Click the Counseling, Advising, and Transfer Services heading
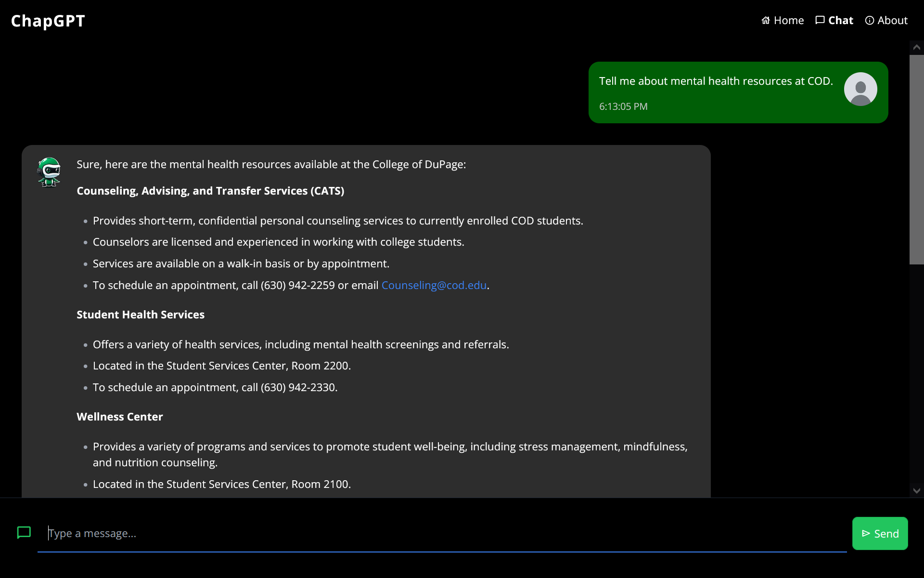The width and height of the screenshot is (924, 578). (x=210, y=191)
